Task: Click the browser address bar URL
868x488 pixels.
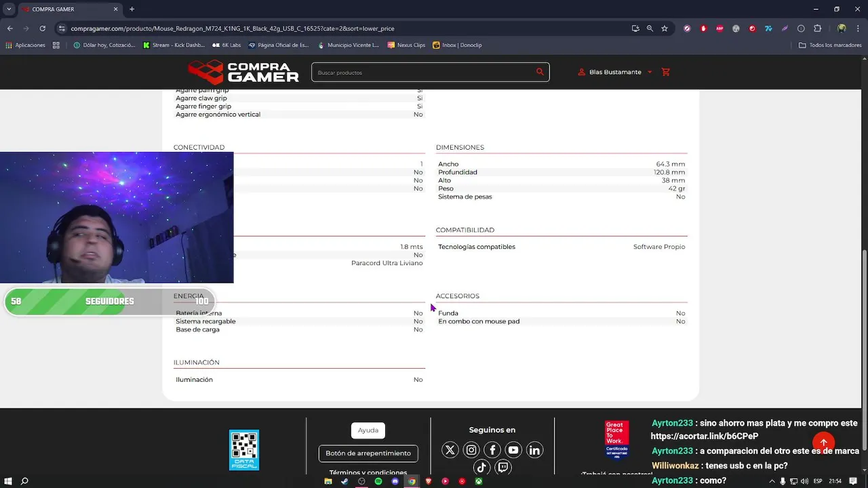Action: click(x=233, y=28)
